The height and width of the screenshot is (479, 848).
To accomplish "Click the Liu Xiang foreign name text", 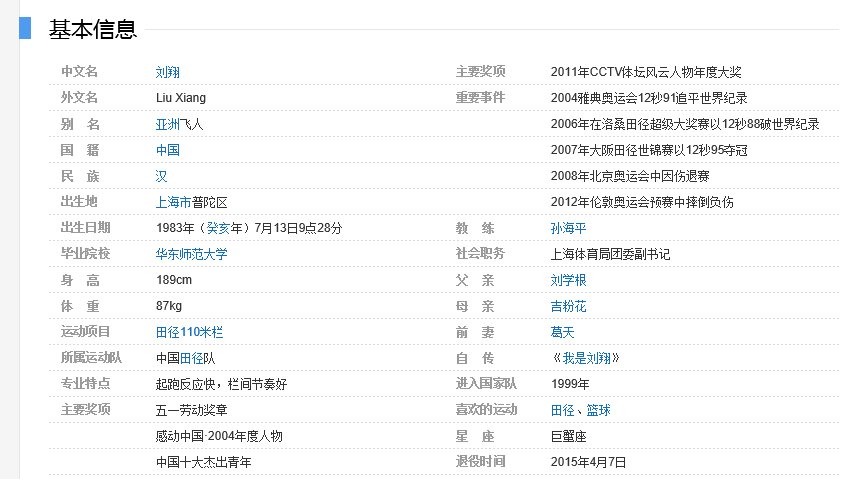I will coord(180,98).
